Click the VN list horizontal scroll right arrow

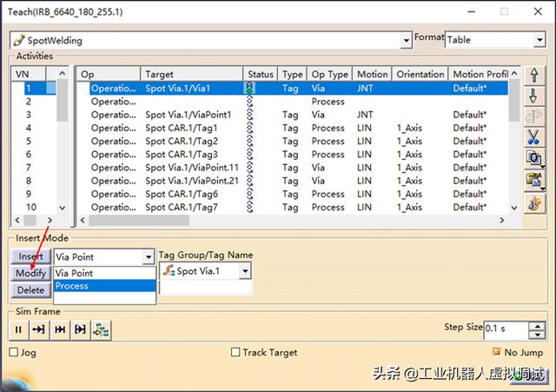50,220
